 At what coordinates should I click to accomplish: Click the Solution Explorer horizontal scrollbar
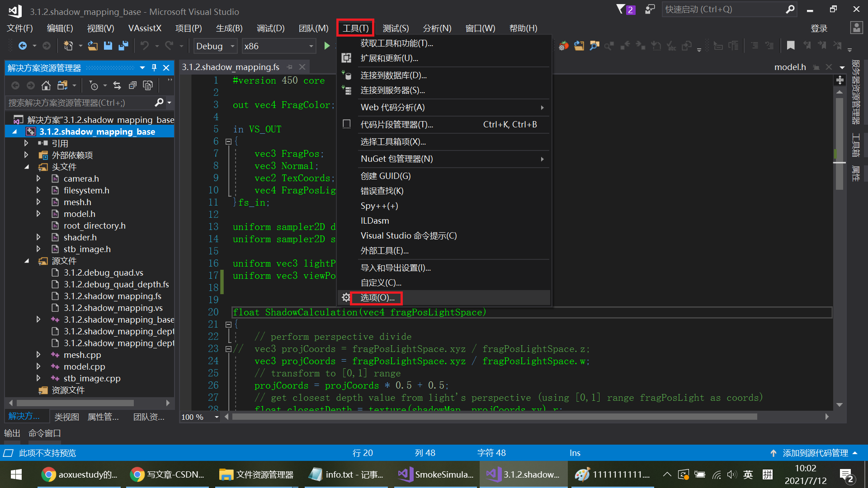(75, 403)
